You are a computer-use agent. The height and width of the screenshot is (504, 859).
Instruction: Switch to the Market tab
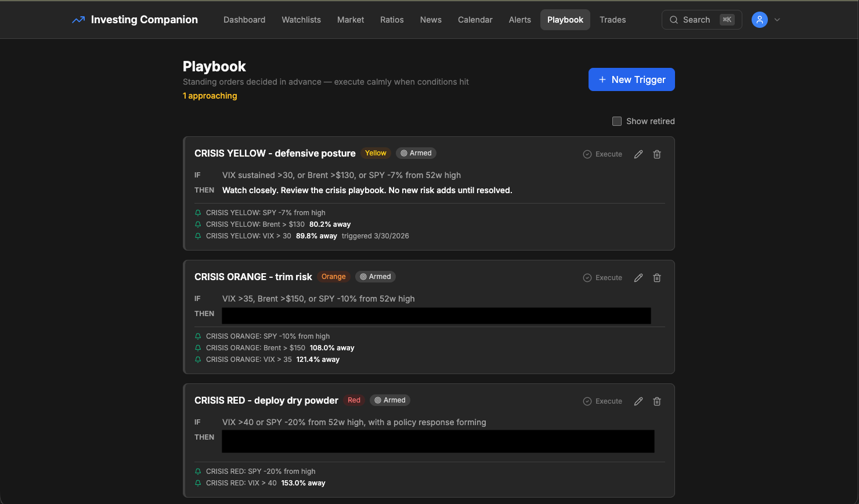coord(351,20)
